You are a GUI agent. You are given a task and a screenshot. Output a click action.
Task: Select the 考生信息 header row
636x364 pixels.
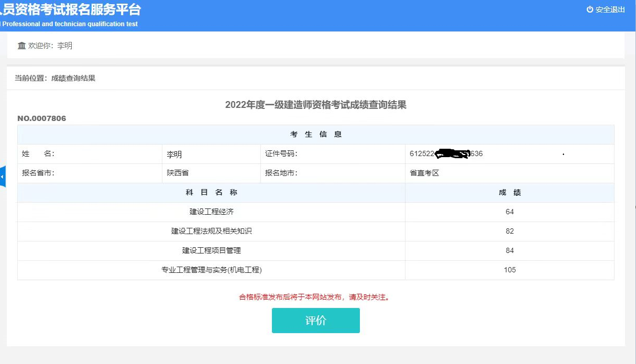(316, 134)
